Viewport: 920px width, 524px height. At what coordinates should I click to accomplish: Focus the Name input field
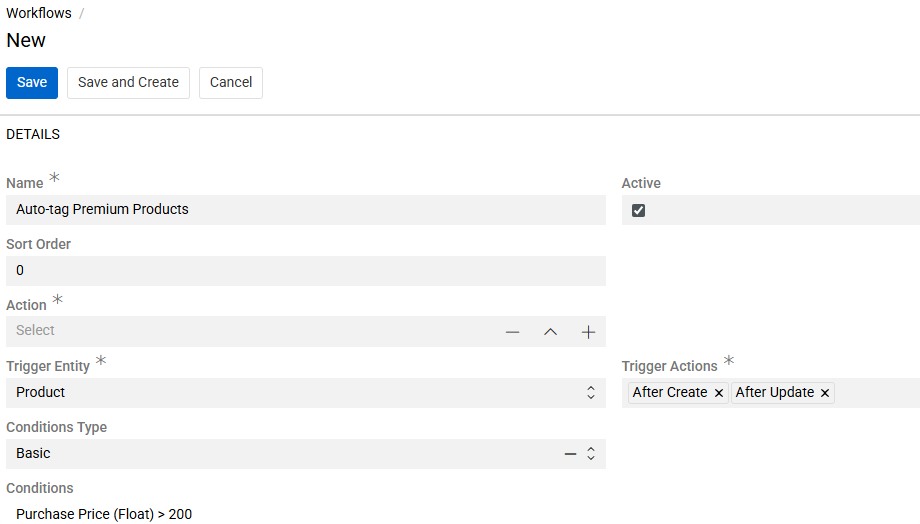click(305, 210)
